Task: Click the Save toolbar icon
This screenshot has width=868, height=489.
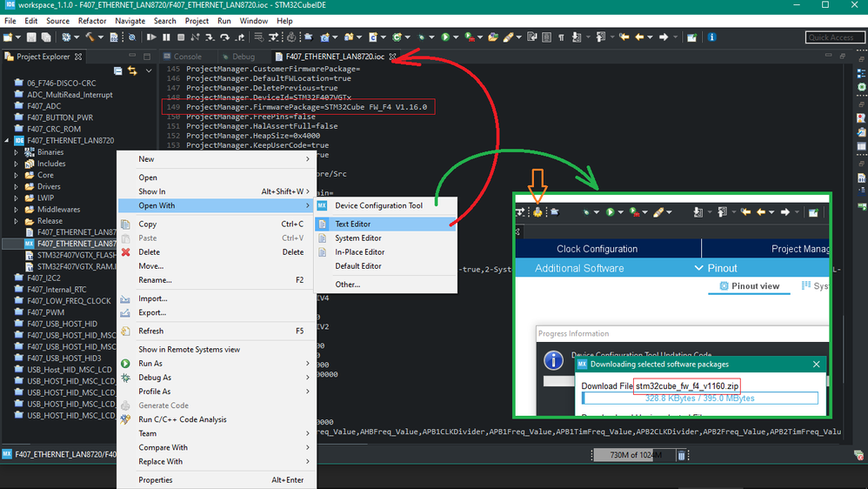Action: (31, 37)
